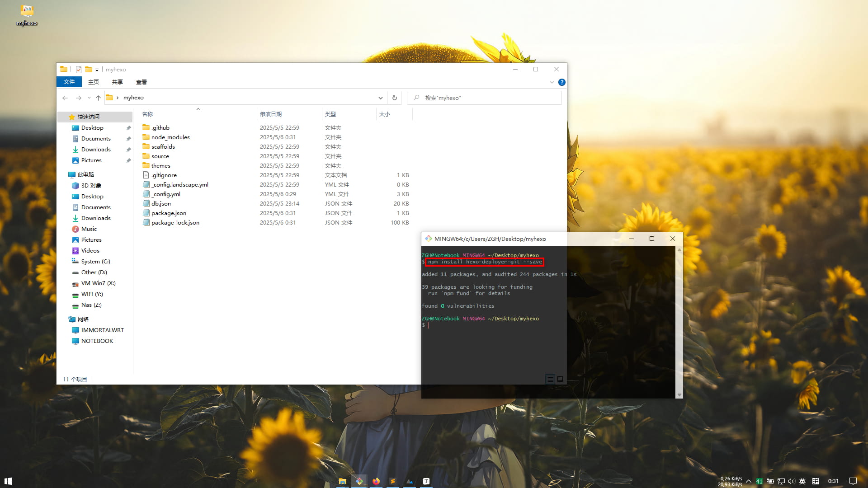Viewport: 868px width, 488px height.
Task: Expand the ribbon with the chevron
Action: (x=552, y=82)
